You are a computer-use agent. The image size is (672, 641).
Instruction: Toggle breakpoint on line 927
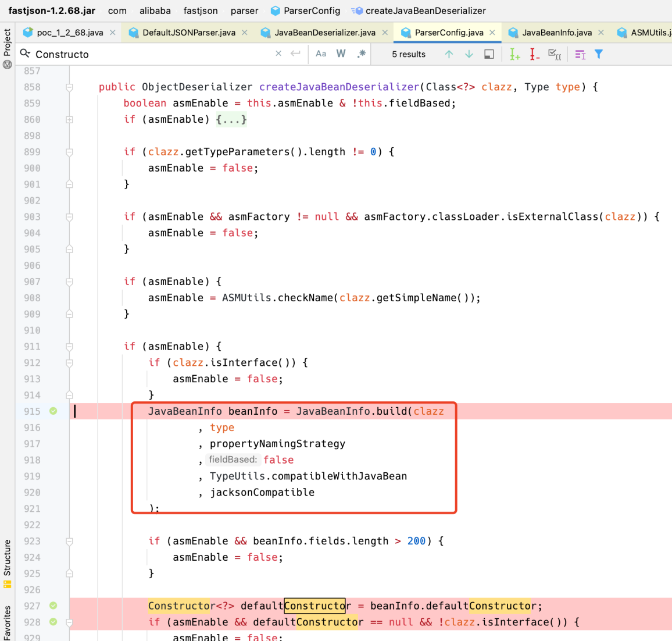coord(53,606)
